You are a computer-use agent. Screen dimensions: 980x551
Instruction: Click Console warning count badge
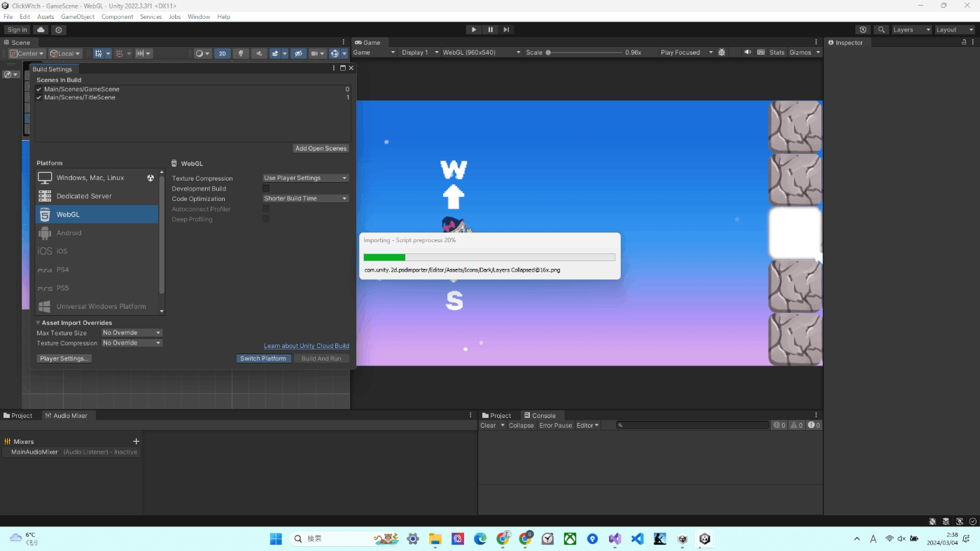[x=797, y=425]
